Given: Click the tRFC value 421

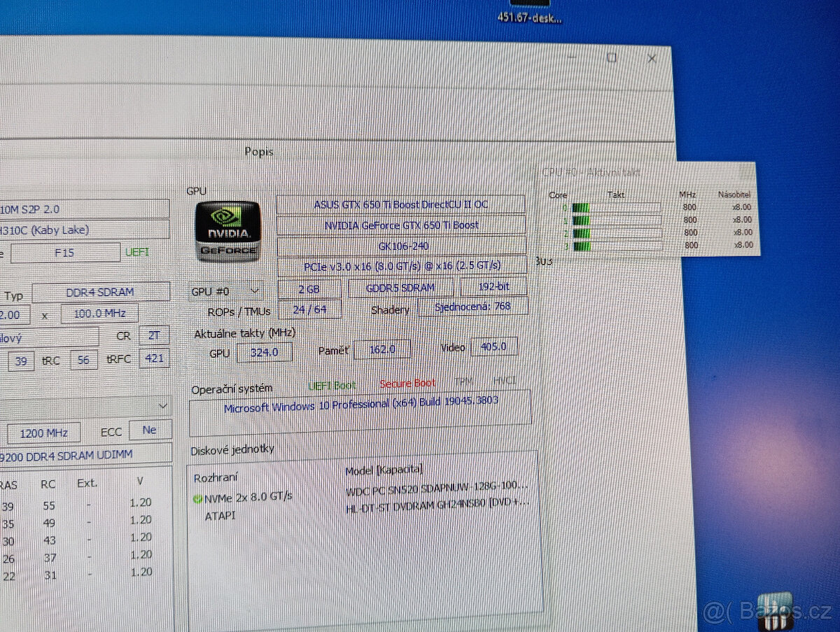Looking at the screenshot, I should pyautogui.click(x=154, y=358).
